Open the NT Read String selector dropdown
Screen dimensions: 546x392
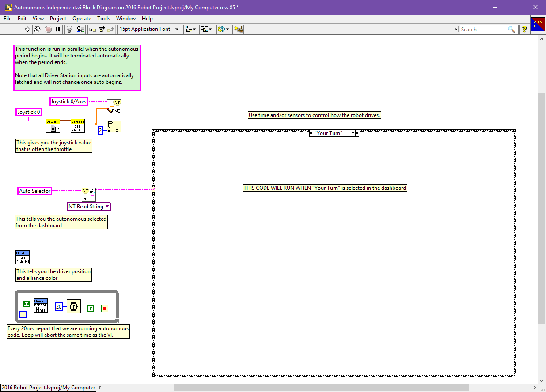(x=89, y=207)
